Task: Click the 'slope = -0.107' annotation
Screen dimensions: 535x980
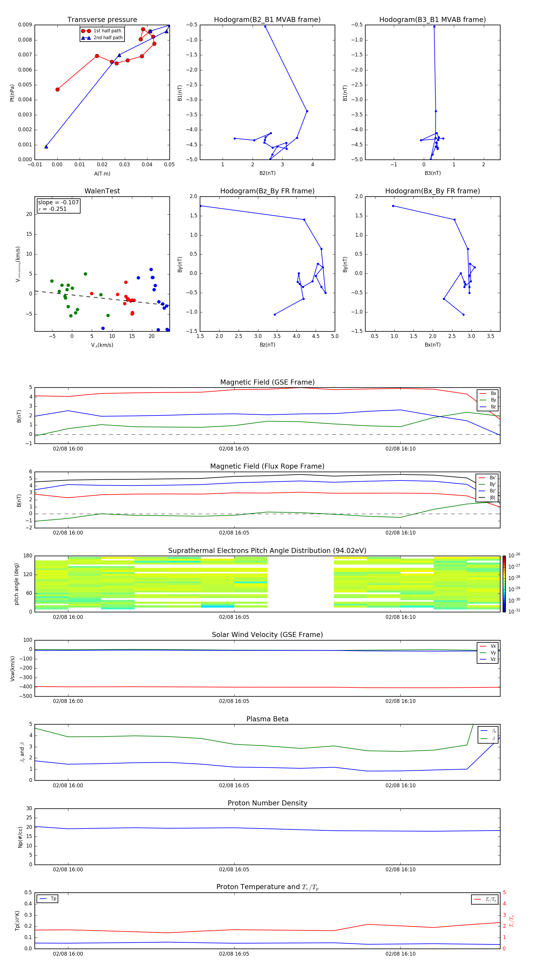Action: point(58,203)
